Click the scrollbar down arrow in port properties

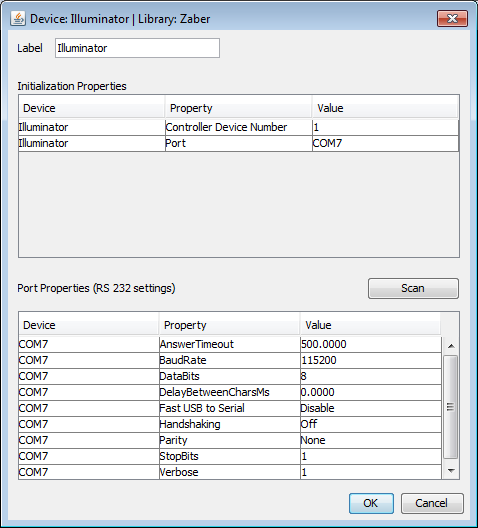click(451, 470)
